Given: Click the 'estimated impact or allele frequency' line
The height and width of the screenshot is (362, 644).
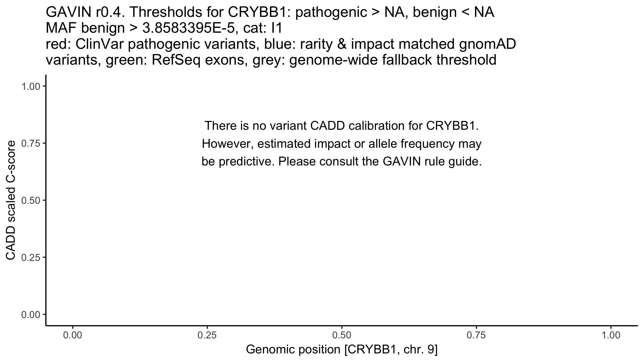Looking at the screenshot, I should (x=342, y=144).
